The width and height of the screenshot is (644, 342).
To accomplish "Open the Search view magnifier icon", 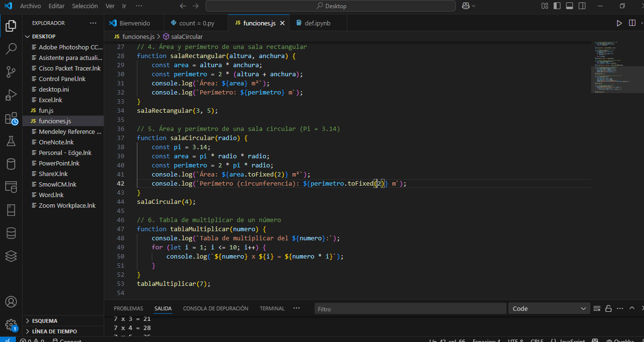I will (x=11, y=48).
